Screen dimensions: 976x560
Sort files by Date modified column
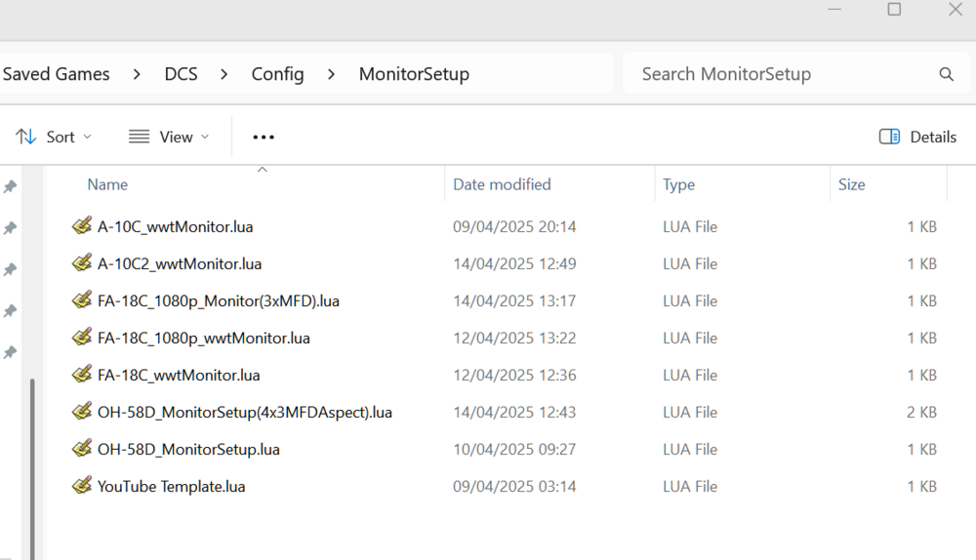point(502,184)
